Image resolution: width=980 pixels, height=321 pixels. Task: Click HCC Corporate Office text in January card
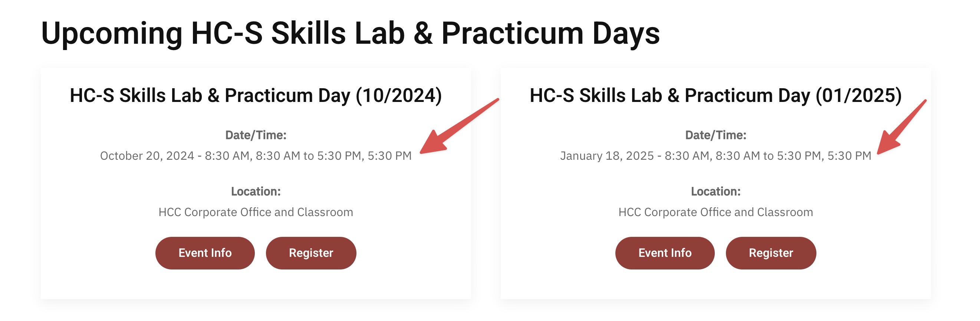(715, 212)
